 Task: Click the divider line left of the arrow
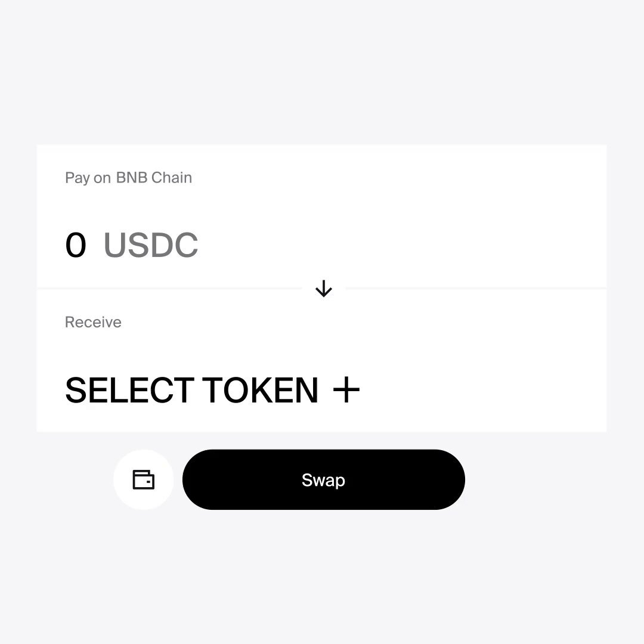coord(169,289)
